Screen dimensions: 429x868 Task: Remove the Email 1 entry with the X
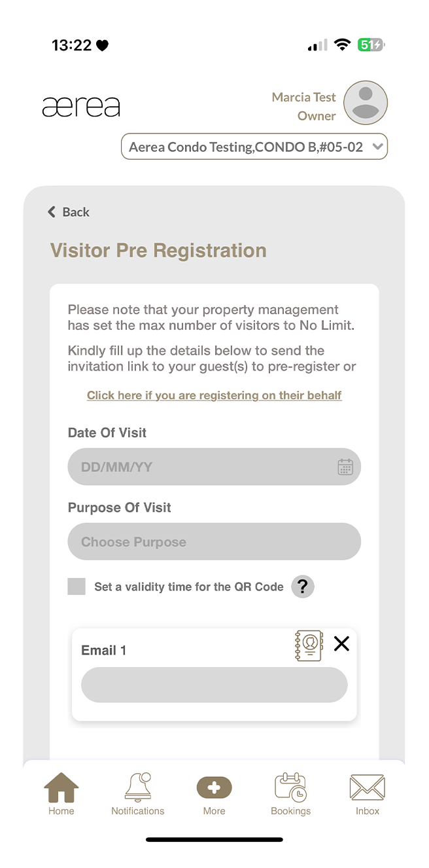point(341,643)
